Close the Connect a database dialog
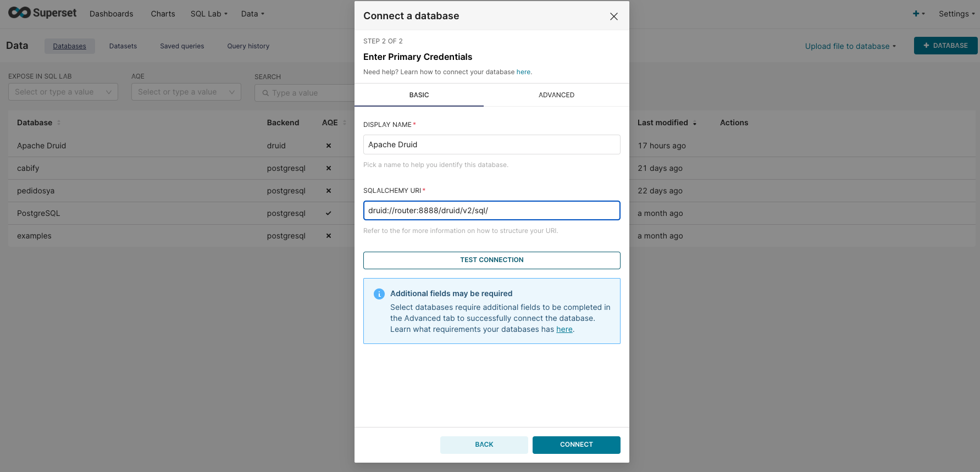Screen dimensions: 980x472 click(x=614, y=16)
